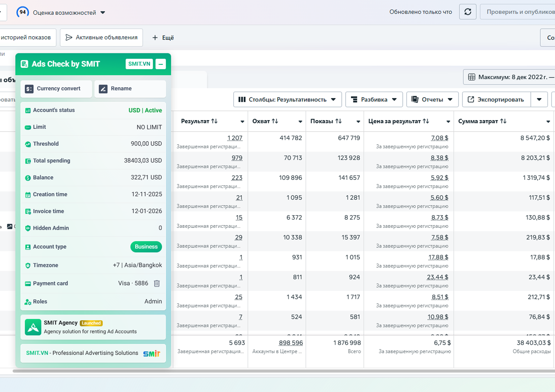This screenshot has width=555, height=392.
Task: Click the horizontal scrollbar under the table
Action: coord(277,371)
